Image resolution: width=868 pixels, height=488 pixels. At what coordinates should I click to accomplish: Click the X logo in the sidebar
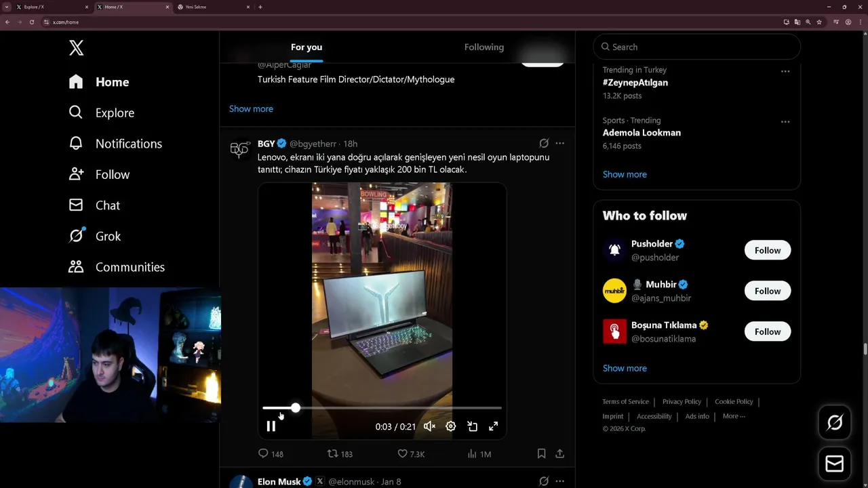point(77,47)
